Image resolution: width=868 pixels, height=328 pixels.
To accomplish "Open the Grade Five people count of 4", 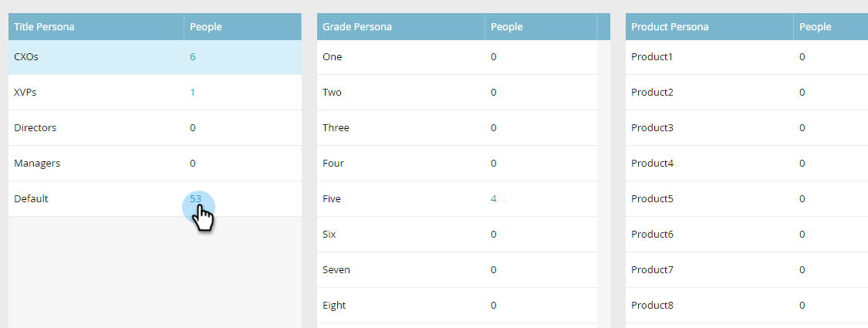I will 493,198.
